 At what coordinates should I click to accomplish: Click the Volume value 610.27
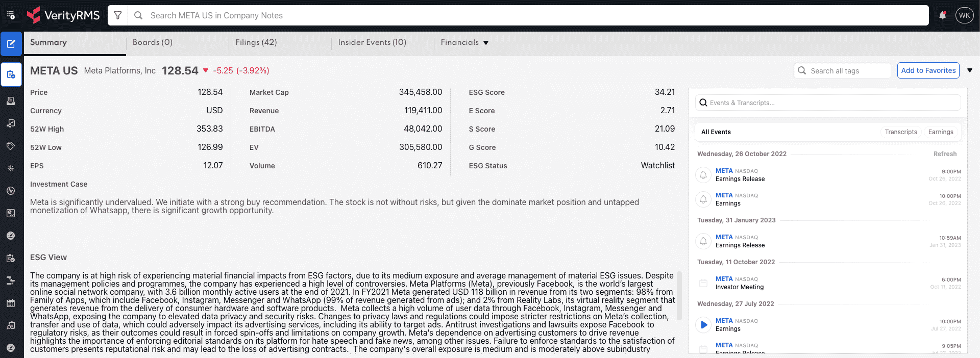(430, 166)
